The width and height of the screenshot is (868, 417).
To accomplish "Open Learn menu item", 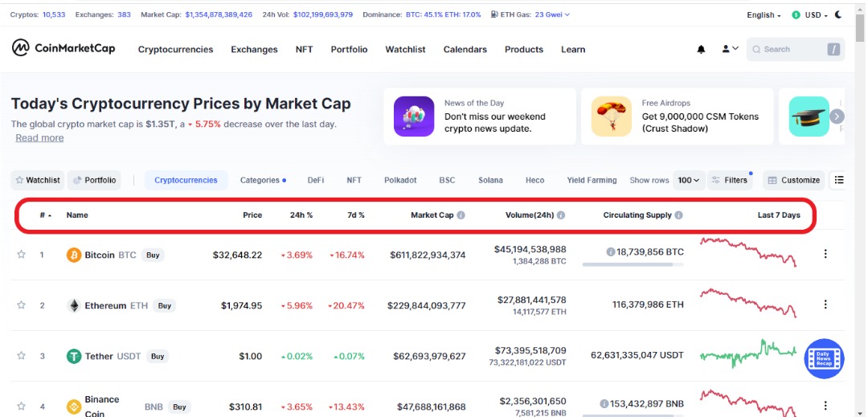I will pyautogui.click(x=573, y=49).
